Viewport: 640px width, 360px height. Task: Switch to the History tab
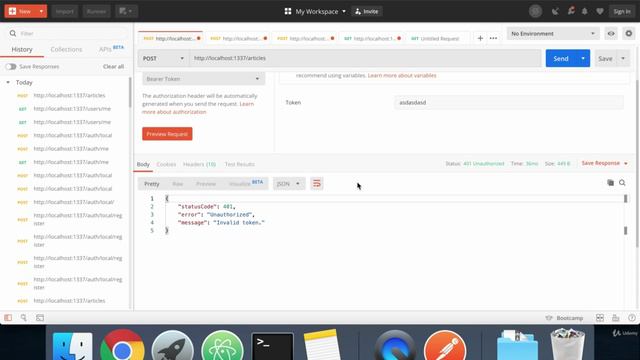point(22,49)
